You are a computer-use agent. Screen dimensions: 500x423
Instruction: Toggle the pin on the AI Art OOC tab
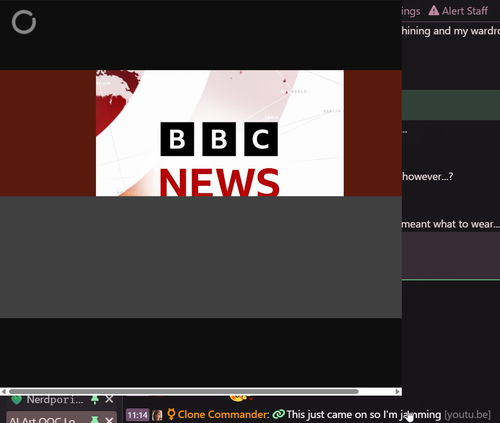click(95, 420)
